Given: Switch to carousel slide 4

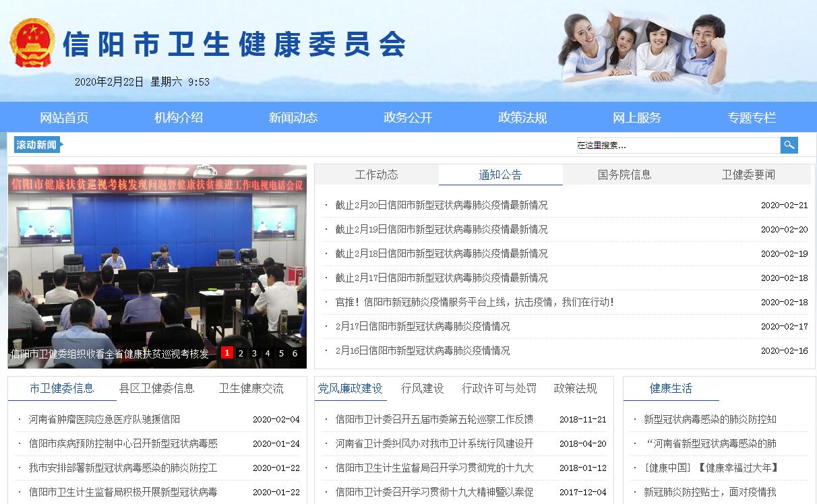Looking at the screenshot, I should coord(268,353).
